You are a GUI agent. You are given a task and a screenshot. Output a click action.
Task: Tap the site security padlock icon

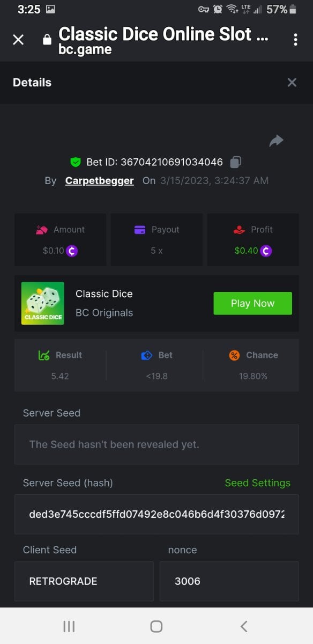[47, 40]
